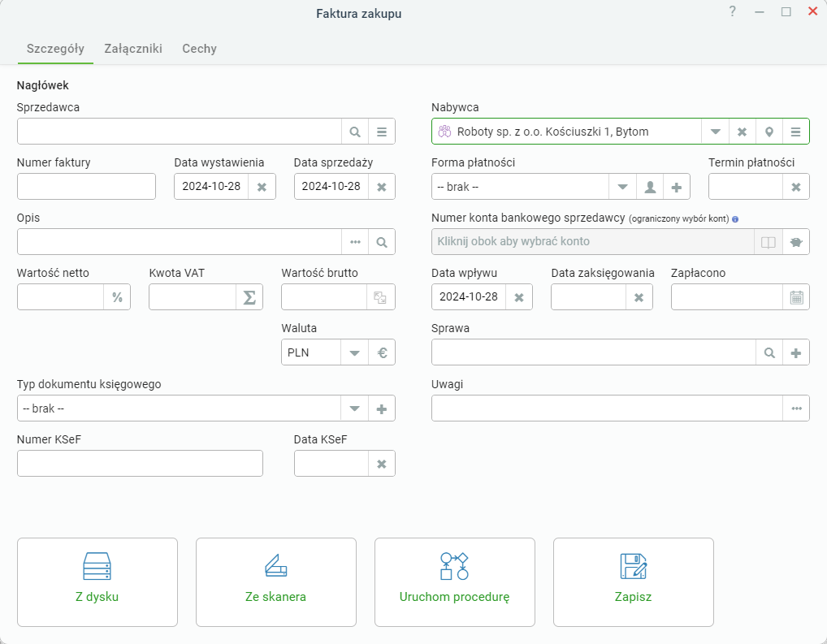Focus the Kwota VAT input field

pyautogui.click(x=193, y=297)
